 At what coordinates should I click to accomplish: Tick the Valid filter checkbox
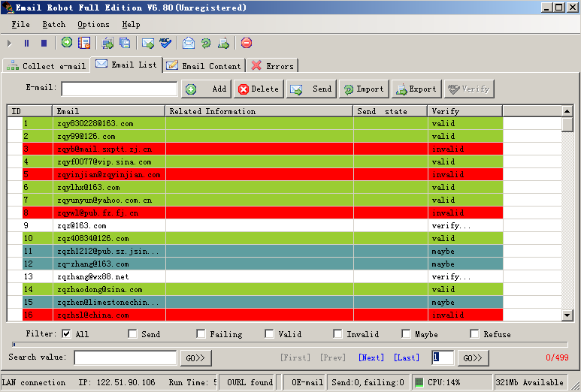pyautogui.click(x=269, y=334)
